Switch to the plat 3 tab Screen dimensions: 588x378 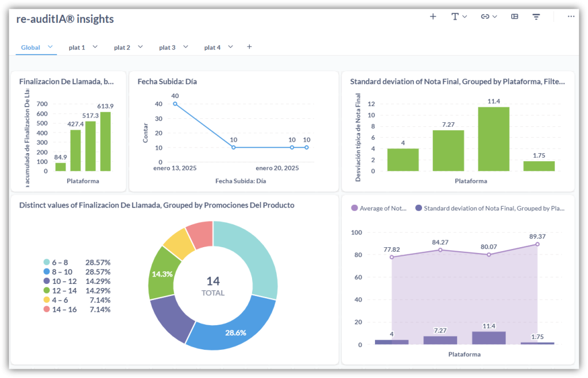pos(167,48)
